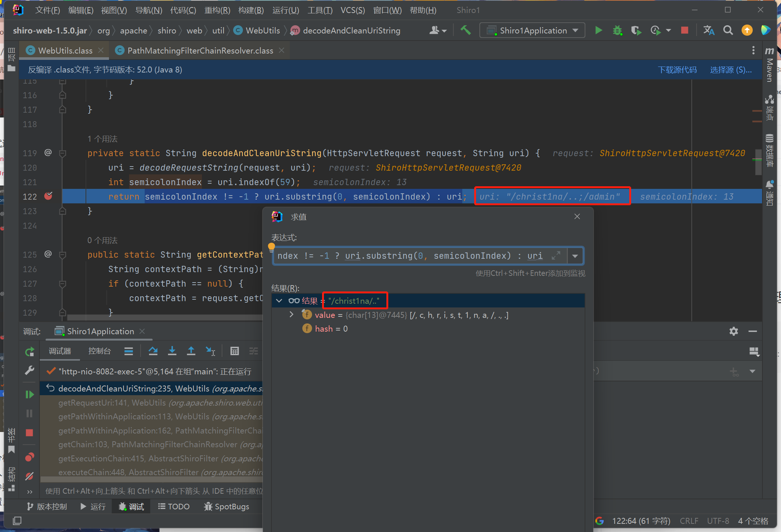Click the 下载源代码 link
781x532 pixels.
tap(677, 70)
